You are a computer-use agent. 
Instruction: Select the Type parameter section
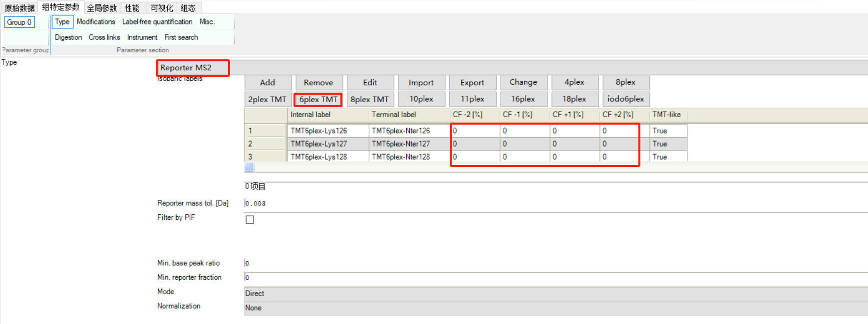62,22
